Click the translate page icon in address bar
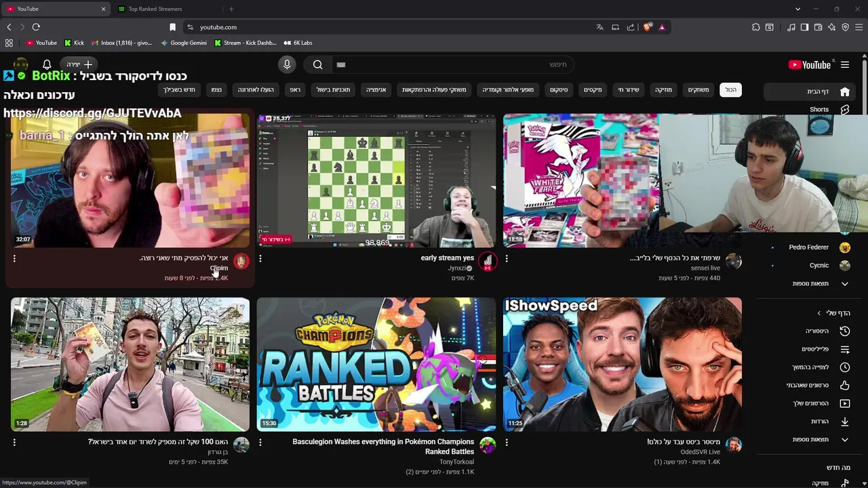 coord(599,27)
